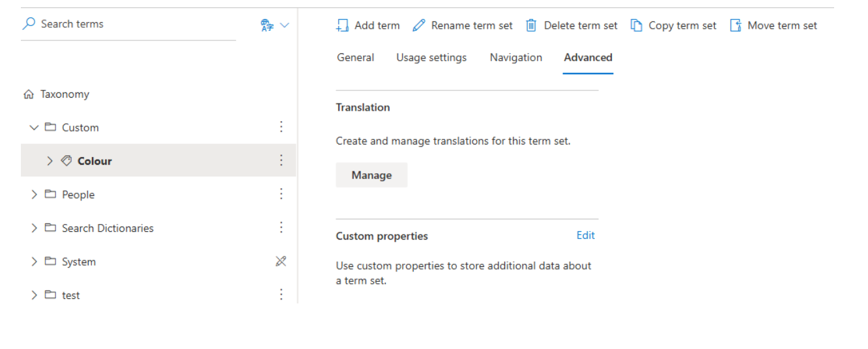
Task: Click the Move term set icon
Action: click(736, 25)
